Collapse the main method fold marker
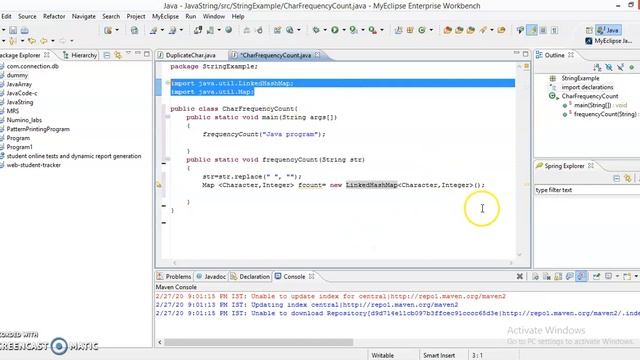The width and height of the screenshot is (640, 360). [167, 117]
